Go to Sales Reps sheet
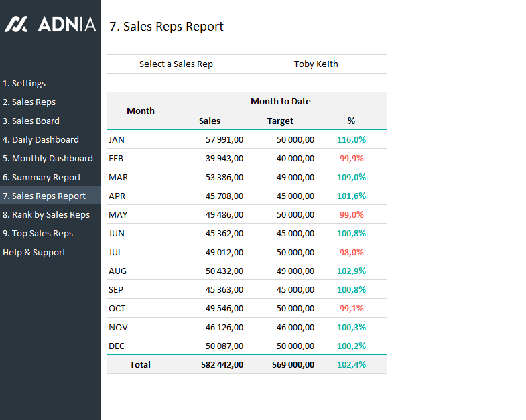The width and height of the screenshot is (526, 420). point(29,102)
